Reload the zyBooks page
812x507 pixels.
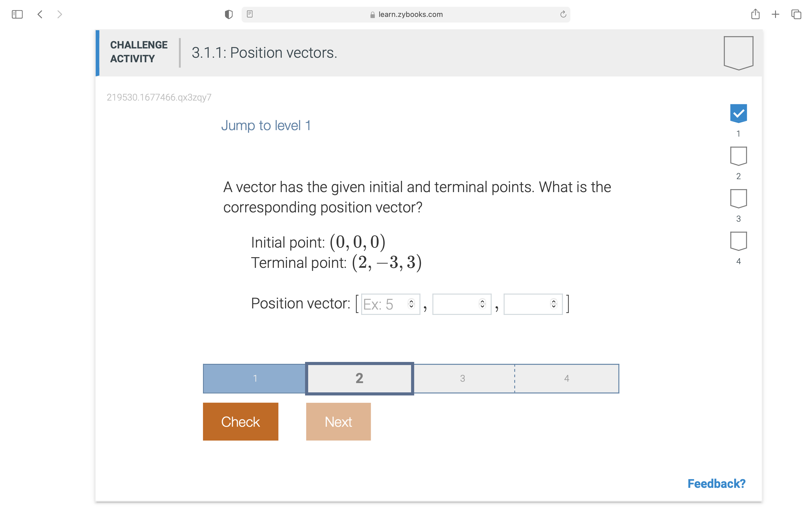[x=562, y=14]
